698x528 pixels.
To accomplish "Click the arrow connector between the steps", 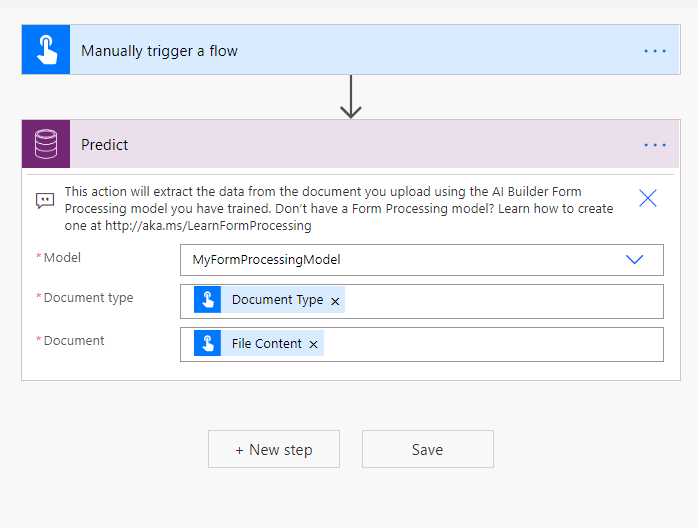I will [x=350, y=97].
